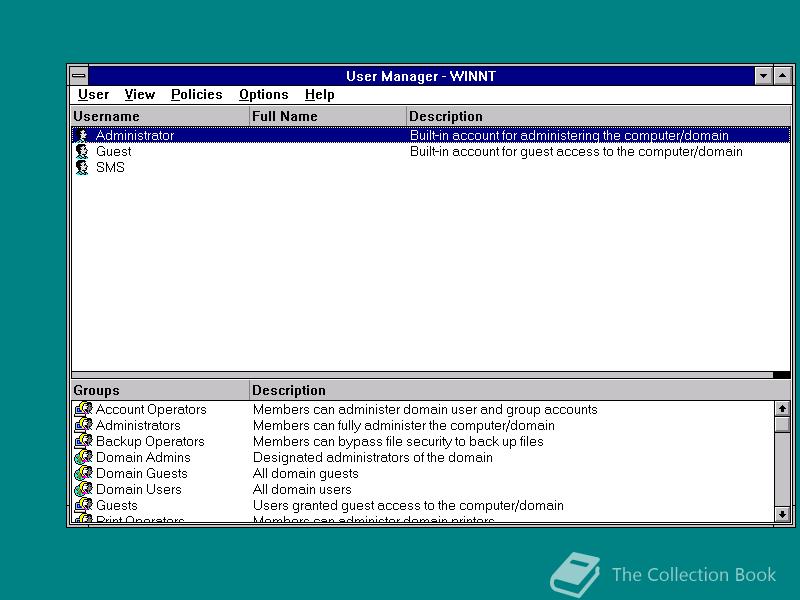Open the View menu

[139, 94]
